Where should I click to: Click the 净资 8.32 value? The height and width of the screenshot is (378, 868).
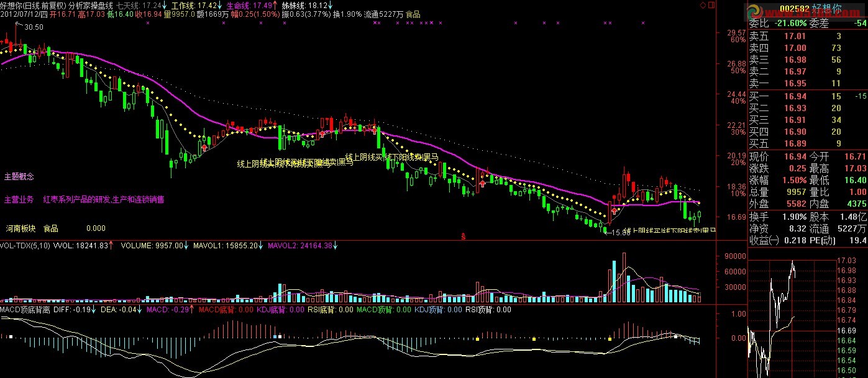click(797, 228)
